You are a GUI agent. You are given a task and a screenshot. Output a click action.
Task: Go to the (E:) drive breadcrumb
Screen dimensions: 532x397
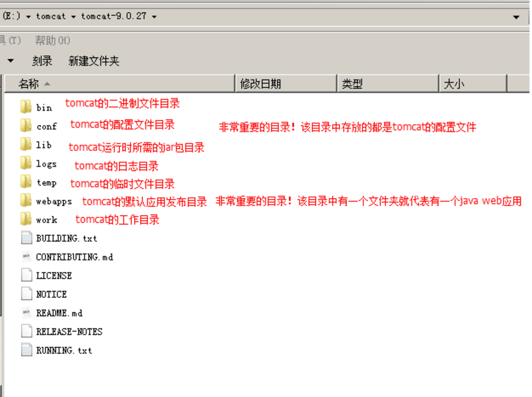11,17
